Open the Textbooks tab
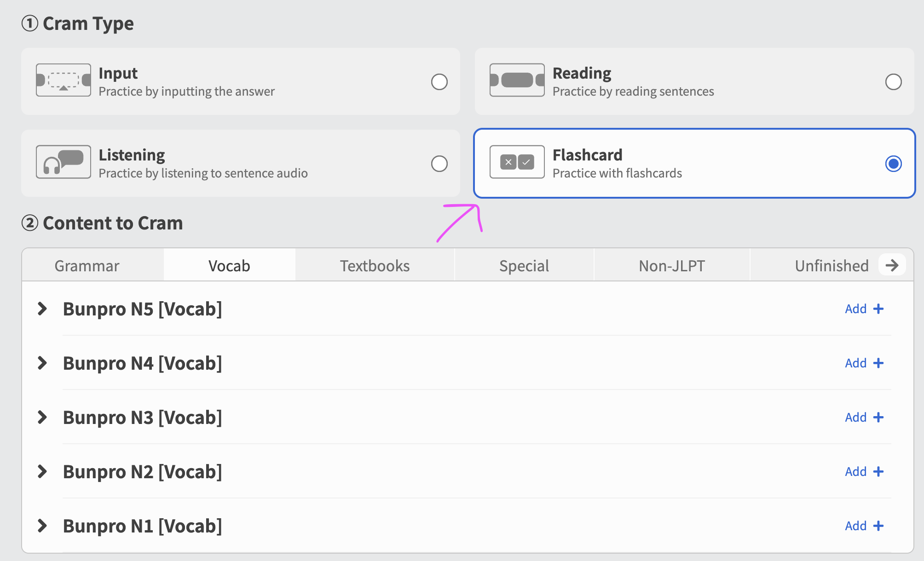This screenshot has width=924, height=561. point(375,266)
